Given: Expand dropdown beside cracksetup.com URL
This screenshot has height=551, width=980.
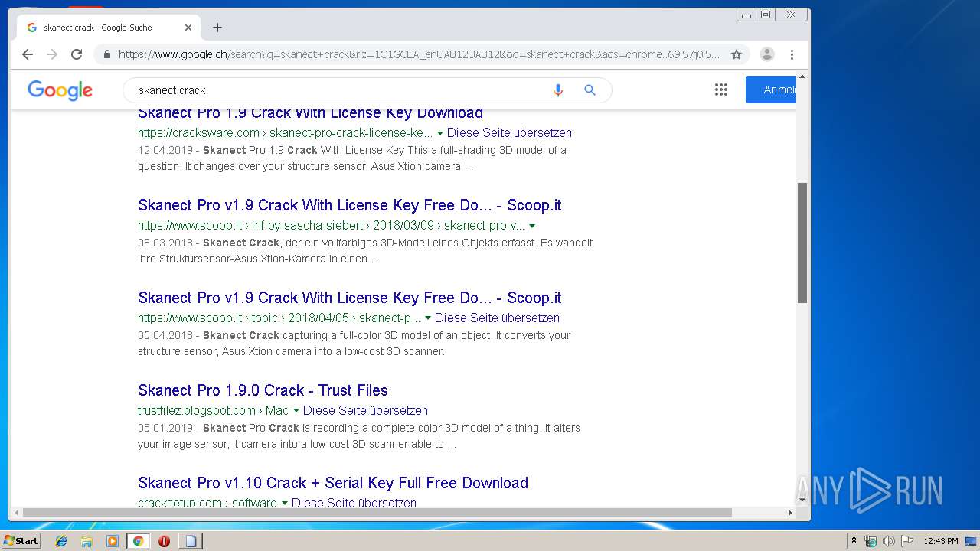Looking at the screenshot, I should pos(285,504).
